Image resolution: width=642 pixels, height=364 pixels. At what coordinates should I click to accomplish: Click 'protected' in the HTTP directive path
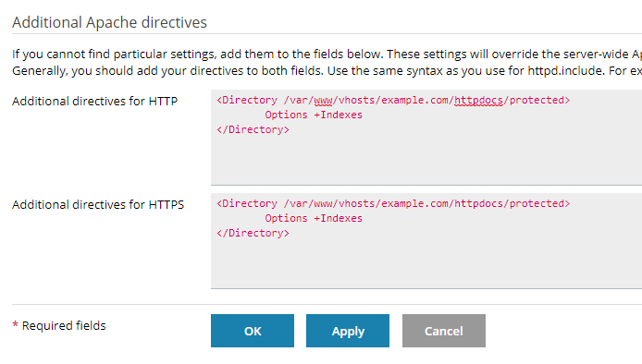click(537, 100)
